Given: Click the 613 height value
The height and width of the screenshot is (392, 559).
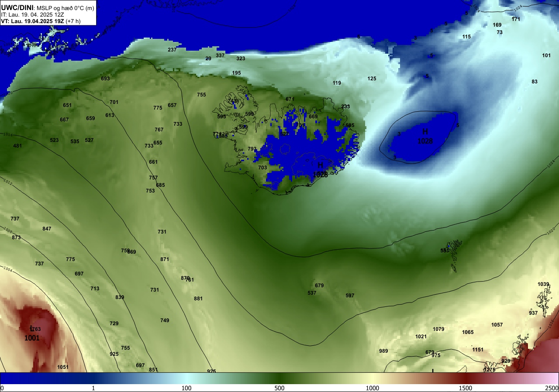Looking at the screenshot, I should click(110, 115).
